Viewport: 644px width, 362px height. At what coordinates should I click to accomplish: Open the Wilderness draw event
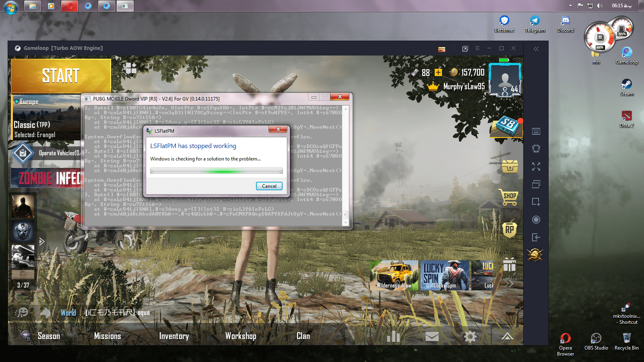pos(394,275)
